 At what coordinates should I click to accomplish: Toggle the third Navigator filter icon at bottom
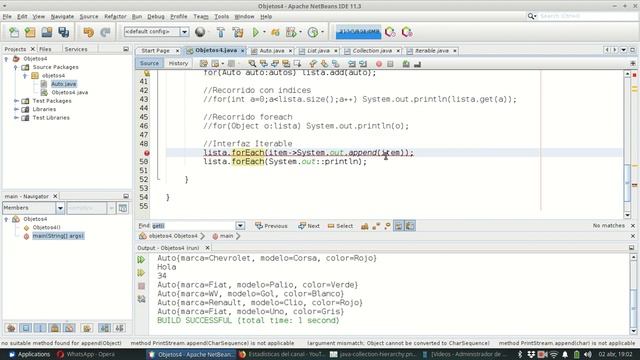click(40, 328)
